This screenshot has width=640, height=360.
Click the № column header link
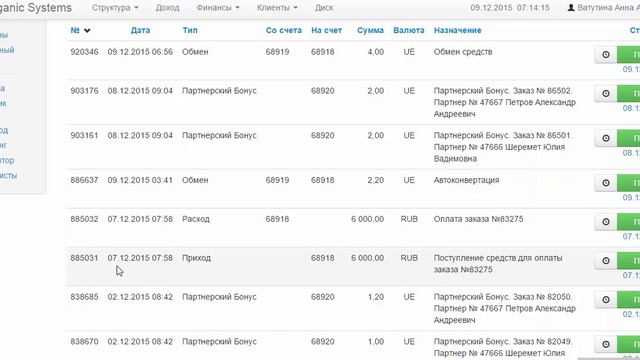pyautogui.click(x=75, y=30)
